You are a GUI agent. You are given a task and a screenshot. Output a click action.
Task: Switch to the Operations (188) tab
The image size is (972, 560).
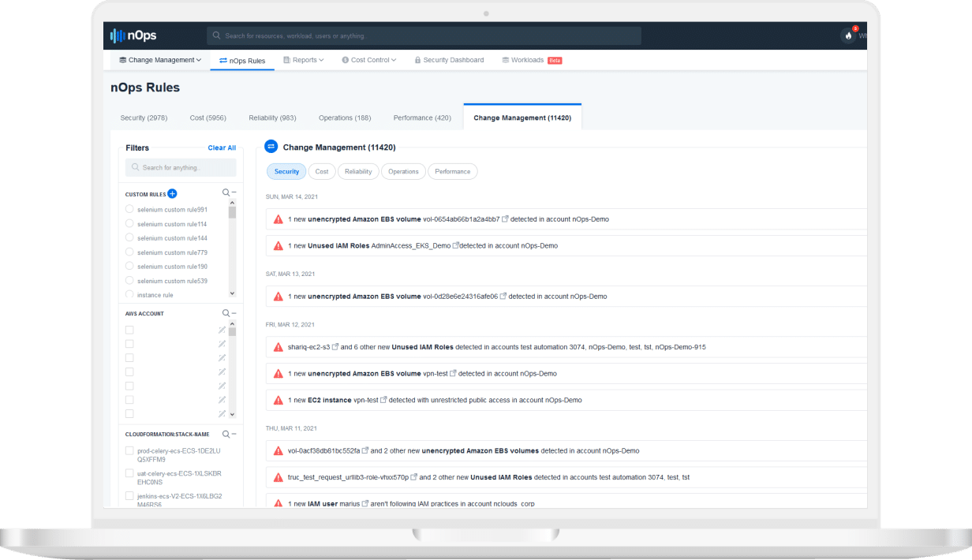[x=345, y=118]
